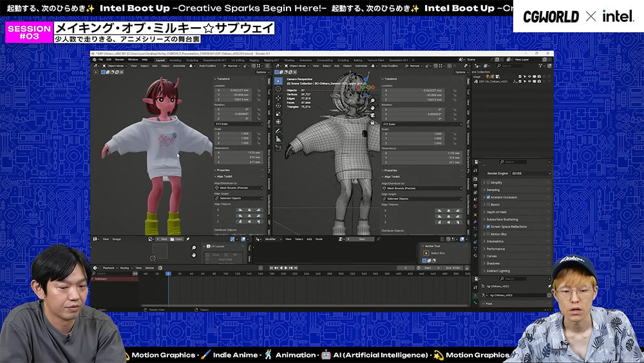644x363 pixels.
Task: Click the pan hand gizmo in right viewport
Action: (372, 108)
